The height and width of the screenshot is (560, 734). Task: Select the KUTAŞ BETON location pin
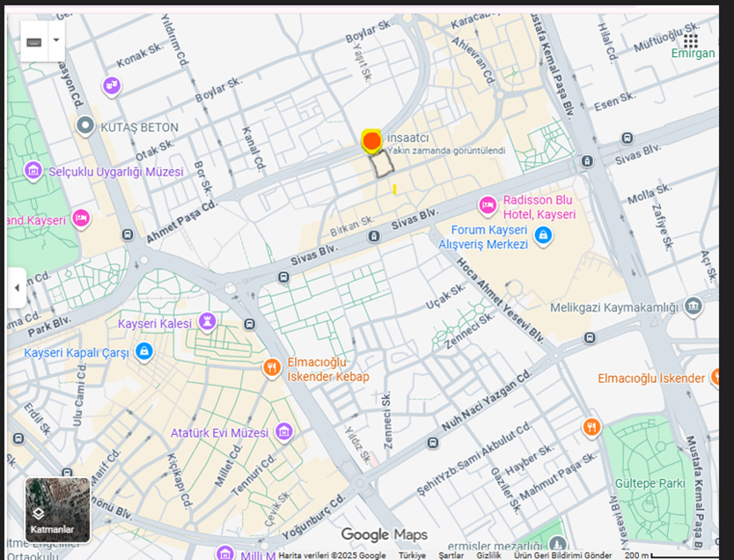85,127
